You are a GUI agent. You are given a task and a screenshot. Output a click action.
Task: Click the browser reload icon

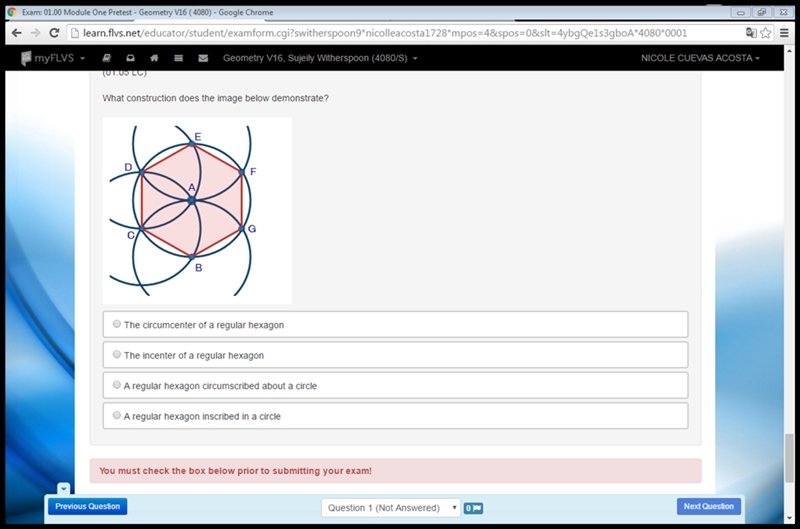click(x=54, y=33)
